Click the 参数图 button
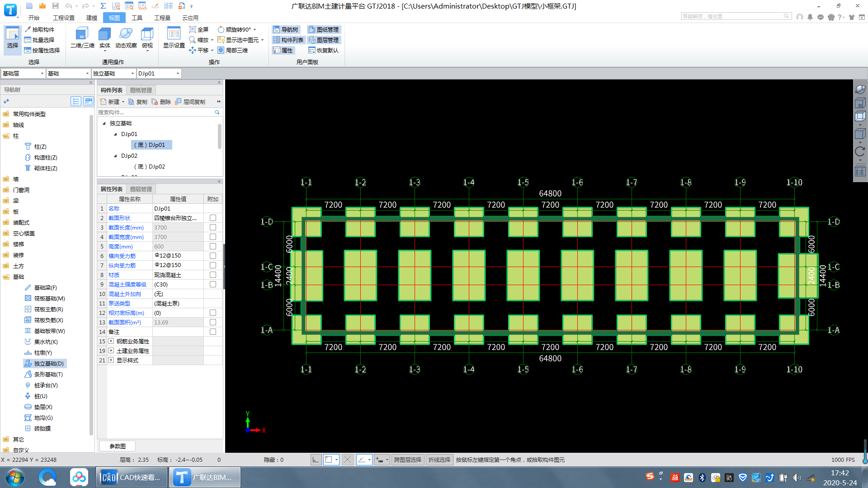The height and width of the screenshot is (488, 868). coord(118,446)
